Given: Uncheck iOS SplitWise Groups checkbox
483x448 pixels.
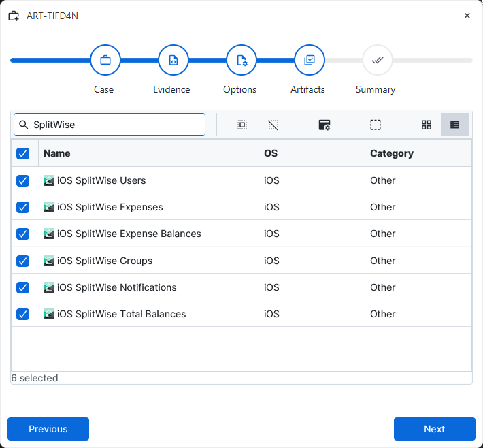Looking at the screenshot, I should click(23, 261).
